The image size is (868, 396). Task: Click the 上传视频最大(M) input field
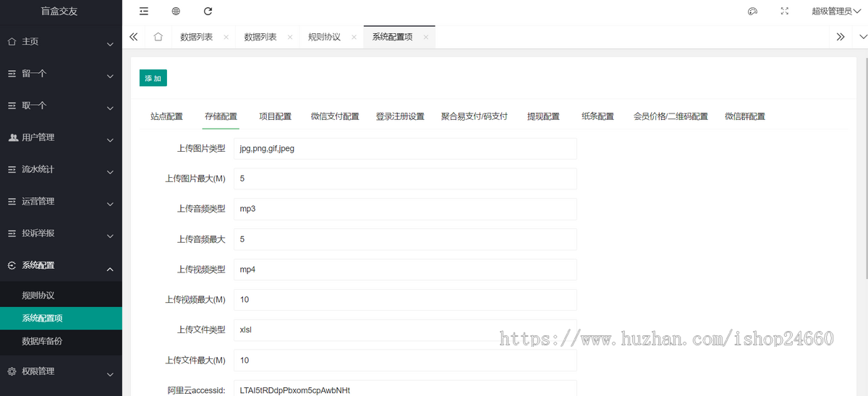coord(405,300)
